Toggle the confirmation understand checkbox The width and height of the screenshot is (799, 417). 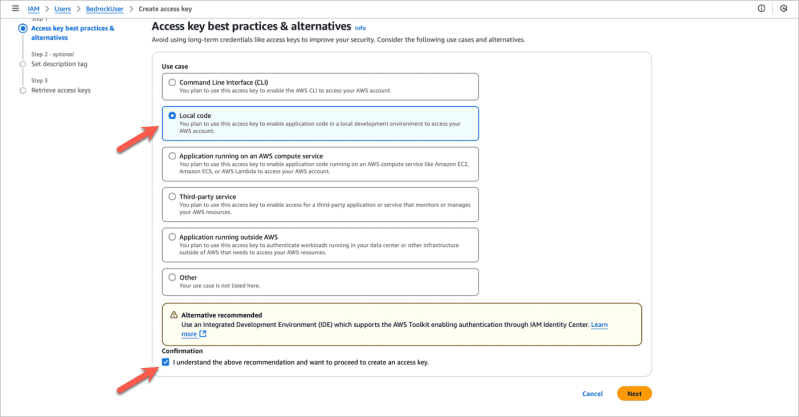[x=166, y=362]
